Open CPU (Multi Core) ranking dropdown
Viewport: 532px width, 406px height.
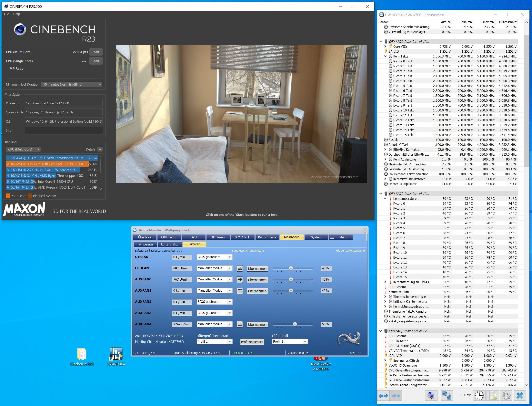[x=23, y=149]
